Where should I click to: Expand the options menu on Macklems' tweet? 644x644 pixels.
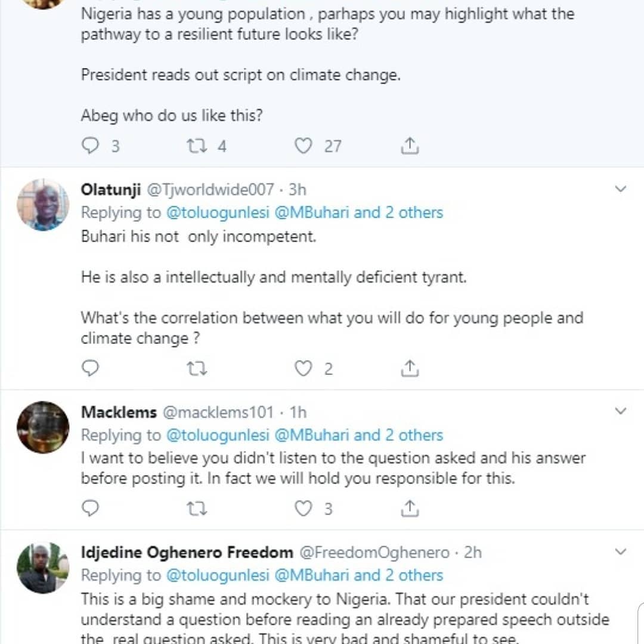pos(621,411)
